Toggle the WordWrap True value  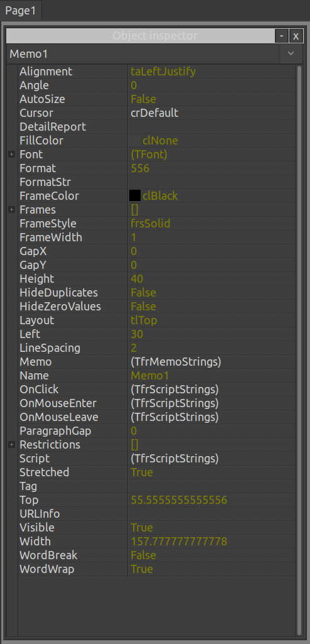[142, 569]
